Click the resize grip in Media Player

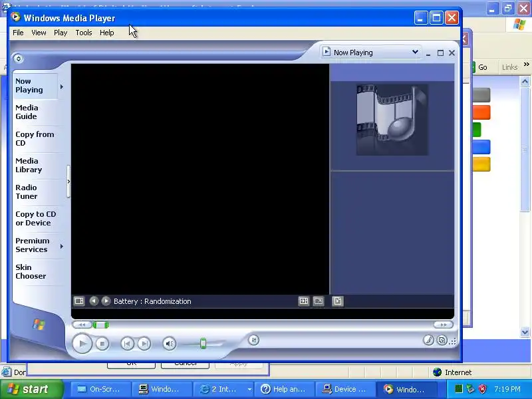click(x=453, y=341)
